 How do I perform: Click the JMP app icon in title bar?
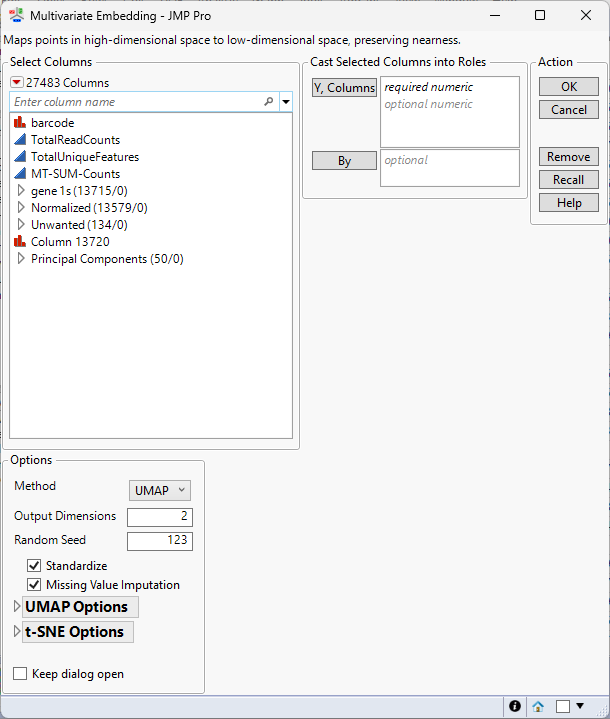[17, 15]
